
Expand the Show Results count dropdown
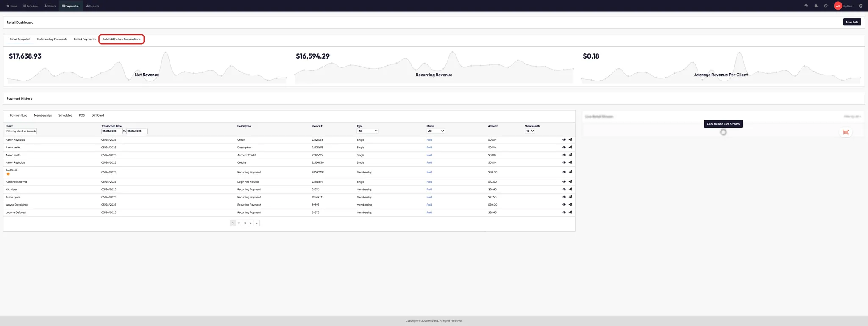[530, 131]
